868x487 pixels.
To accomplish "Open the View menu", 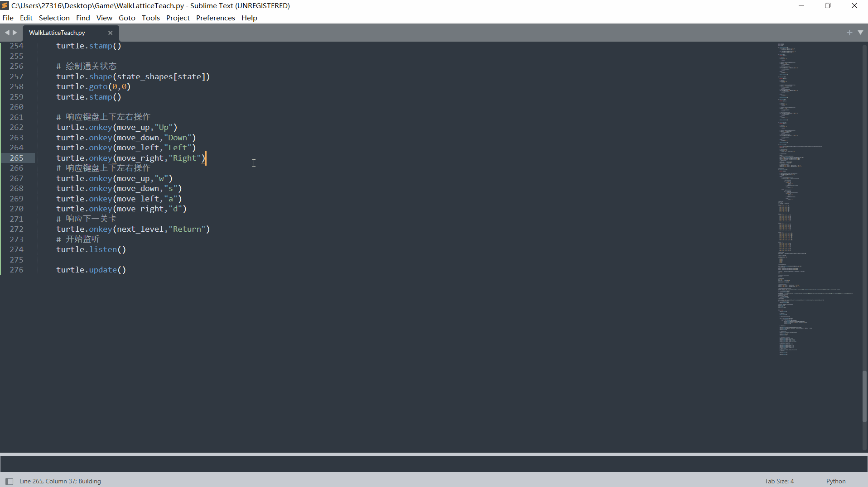I will [104, 18].
